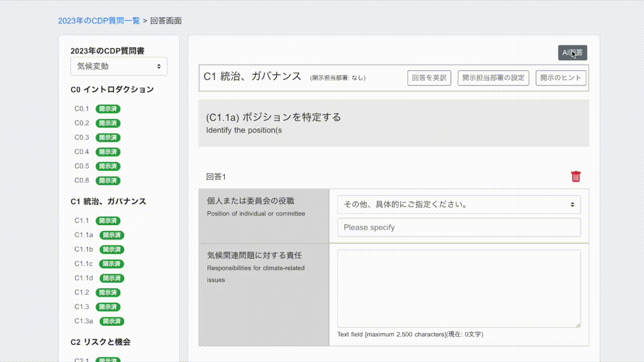This screenshot has width=644, height=362.
Task: Open question C0.3 in sidebar
Action: pyautogui.click(x=82, y=137)
